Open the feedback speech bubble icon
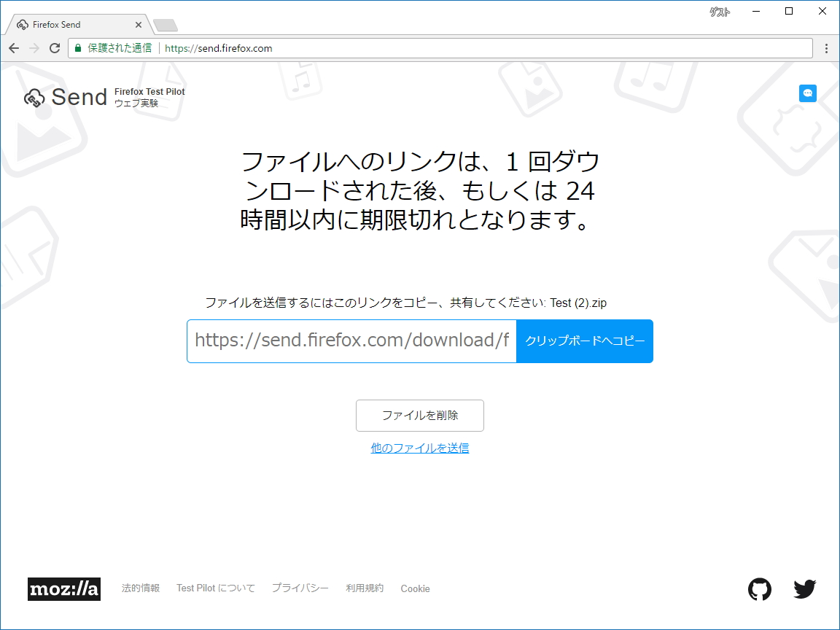 (x=807, y=93)
